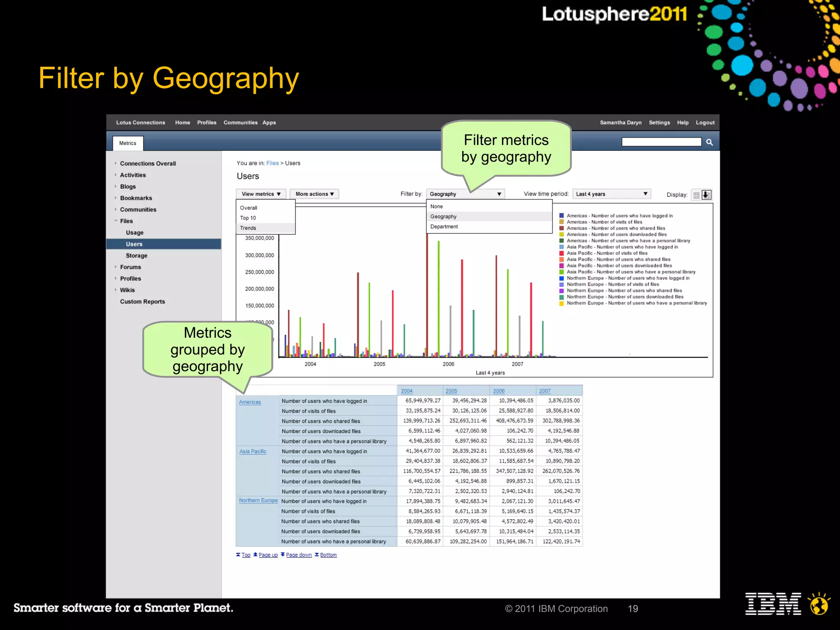
Task: Click the Bottom navigation arrow icon
Action: pos(317,555)
